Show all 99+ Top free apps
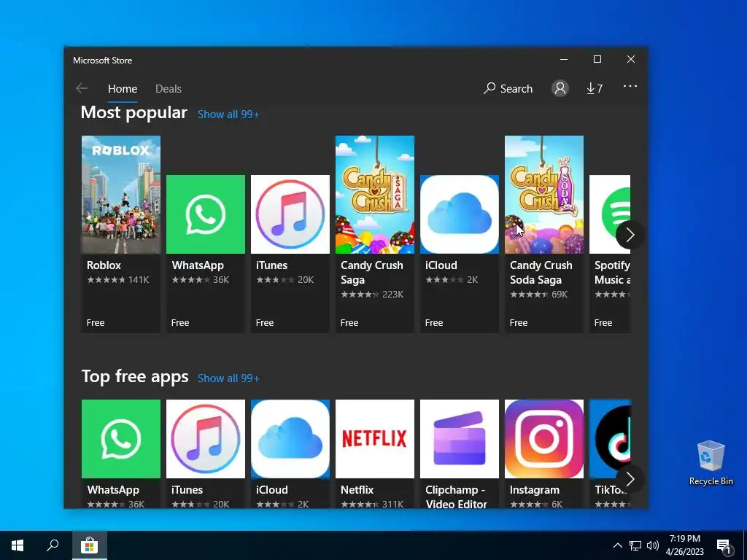The width and height of the screenshot is (747, 560). click(228, 378)
